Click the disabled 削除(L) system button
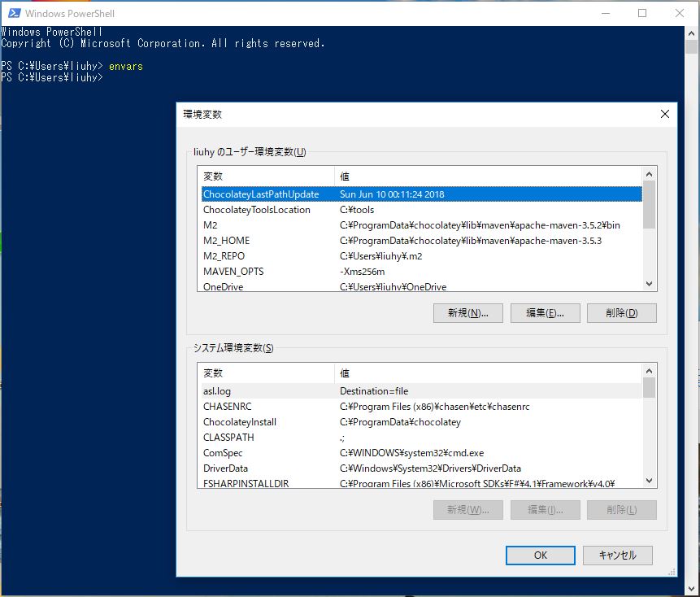Screen dimensions: 700x597 pos(621,510)
